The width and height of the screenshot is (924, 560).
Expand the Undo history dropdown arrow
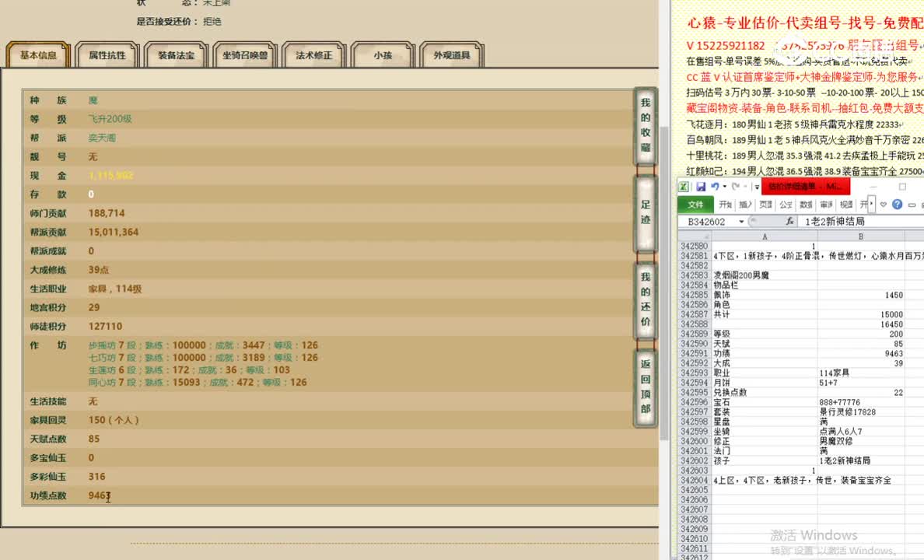coord(725,187)
